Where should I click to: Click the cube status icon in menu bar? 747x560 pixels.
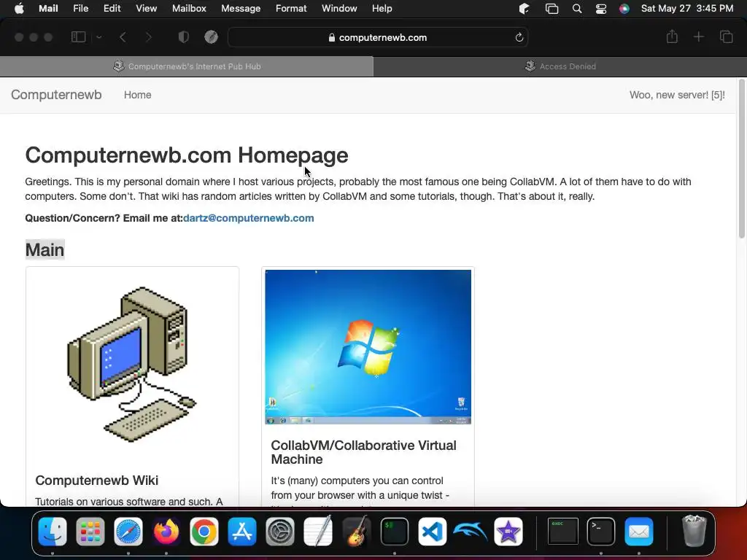point(524,9)
